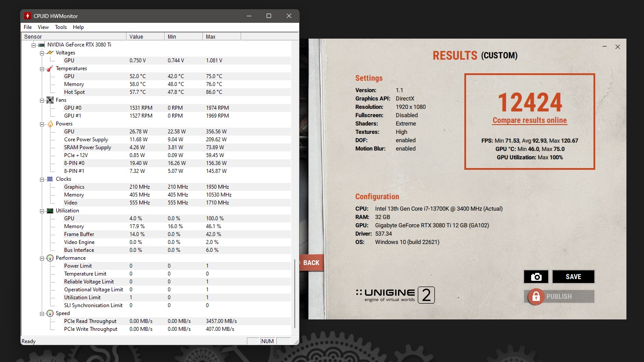Screen dimensions: 644x362
Task: Click the HWMonitor app icon in title bar
Action: pos(28,16)
